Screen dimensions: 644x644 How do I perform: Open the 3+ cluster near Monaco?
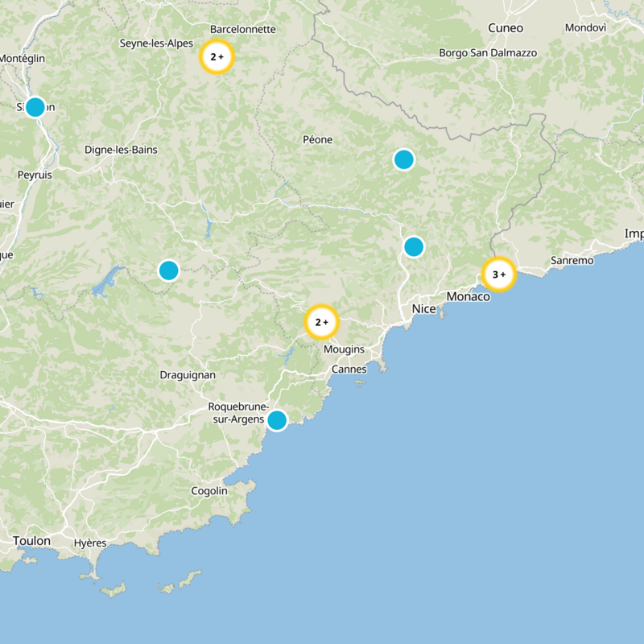499,275
